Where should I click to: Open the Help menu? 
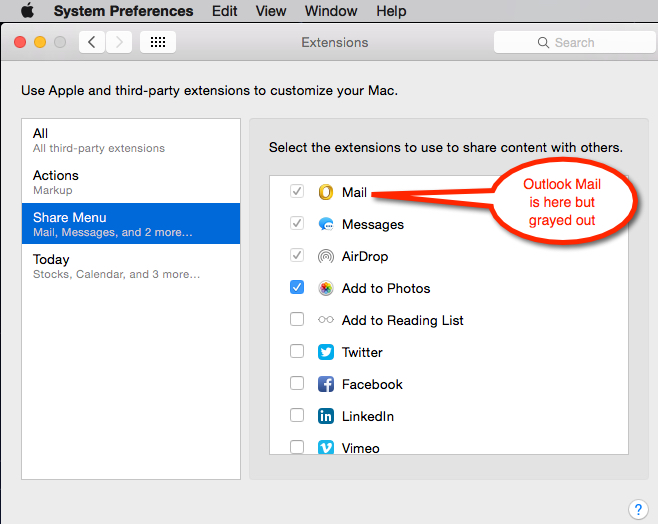[x=391, y=11]
